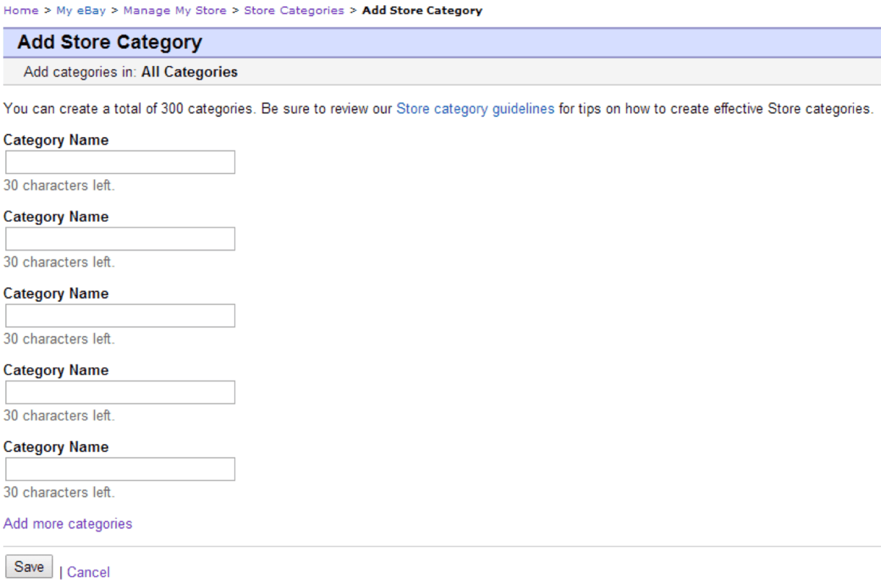Open Store category guidelines link
The image size is (881, 588).
pyautogui.click(x=475, y=109)
